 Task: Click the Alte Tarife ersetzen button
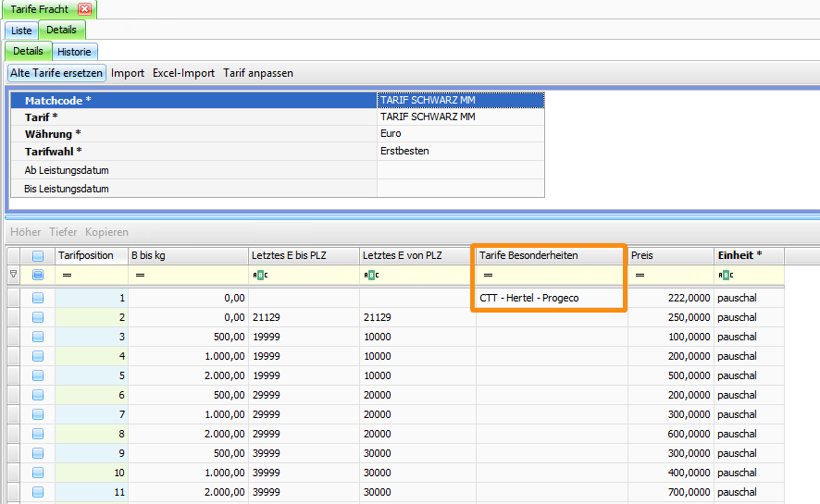coord(56,73)
